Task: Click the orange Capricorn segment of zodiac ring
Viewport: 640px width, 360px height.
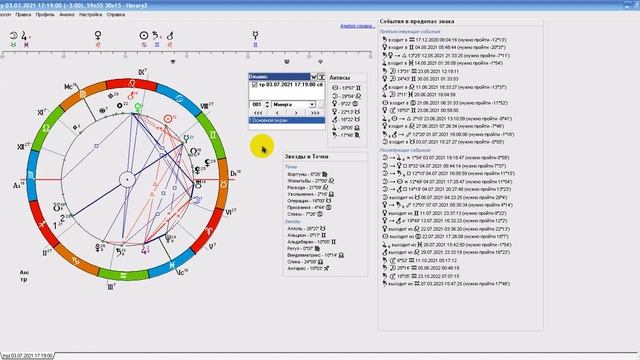Action: (x=76, y=260)
